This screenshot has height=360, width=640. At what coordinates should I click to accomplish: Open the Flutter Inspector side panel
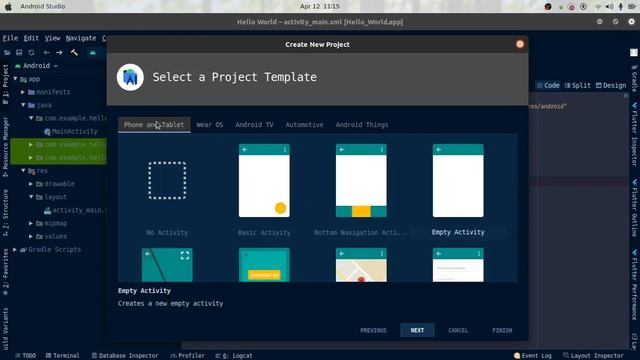[x=634, y=133]
